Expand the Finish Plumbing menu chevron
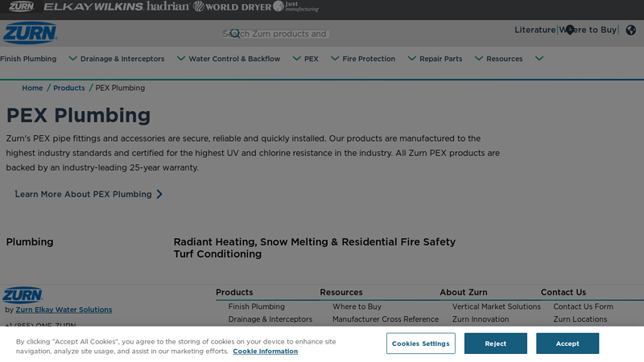 (72, 58)
